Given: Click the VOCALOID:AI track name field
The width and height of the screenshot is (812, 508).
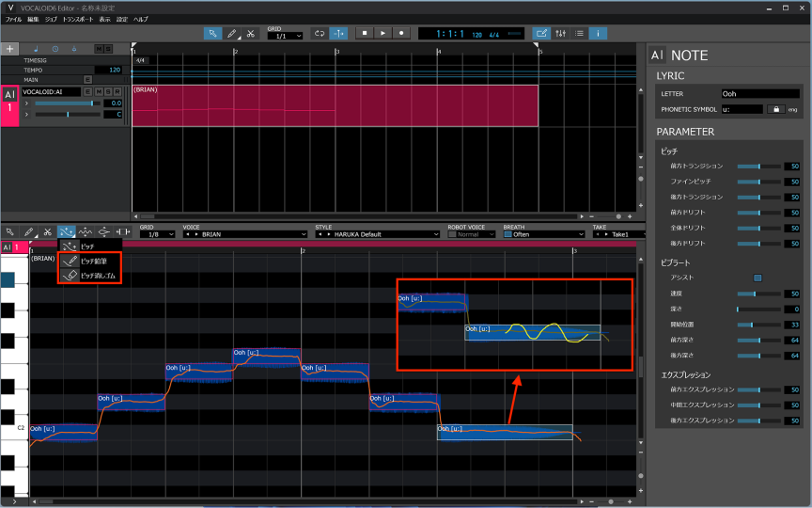Looking at the screenshot, I should (x=51, y=92).
